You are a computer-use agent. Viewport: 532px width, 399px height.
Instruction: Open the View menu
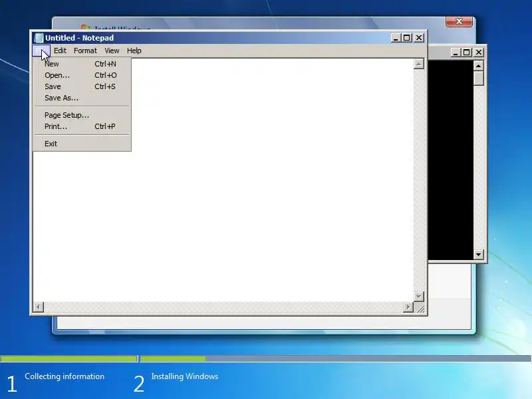pos(112,51)
